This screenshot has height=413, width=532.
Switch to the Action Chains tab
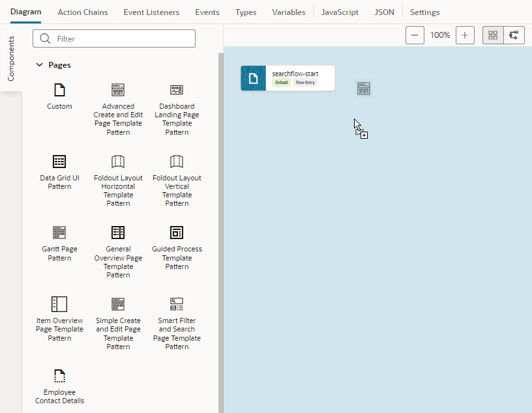pos(83,12)
